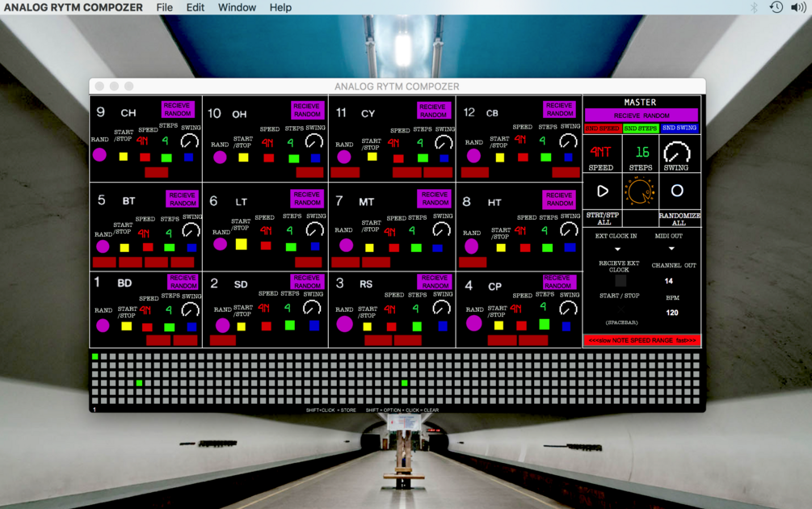This screenshot has height=509, width=812.
Task: Enable the RECIEVE EXT CLOCK checkbox
Action: coord(620,281)
